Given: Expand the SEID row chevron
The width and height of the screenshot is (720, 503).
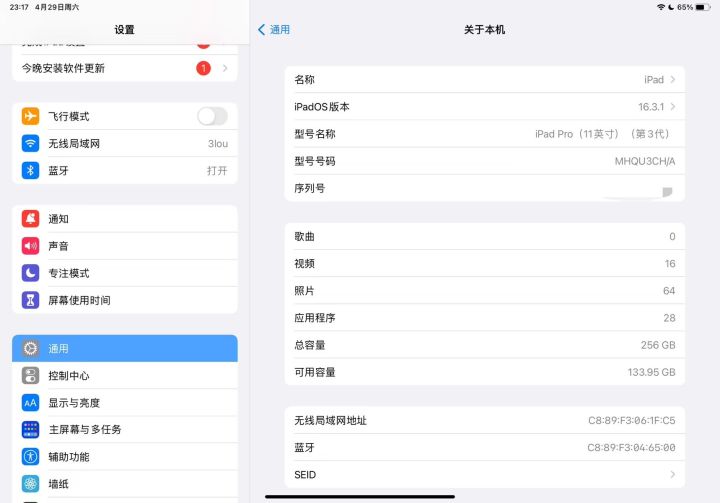Looking at the screenshot, I should pyautogui.click(x=673, y=475).
